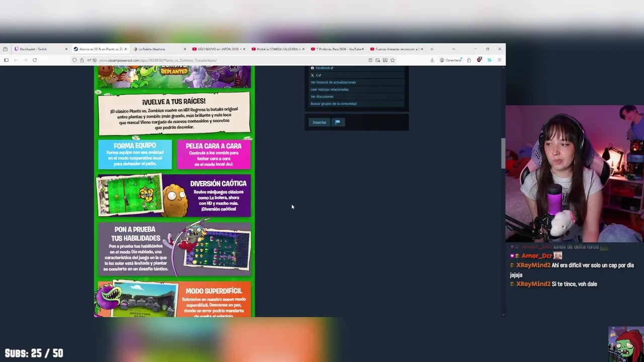This screenshot has width=644, height=362.
Task: Click the browser forward arrow
Action: tap(25, 60)
